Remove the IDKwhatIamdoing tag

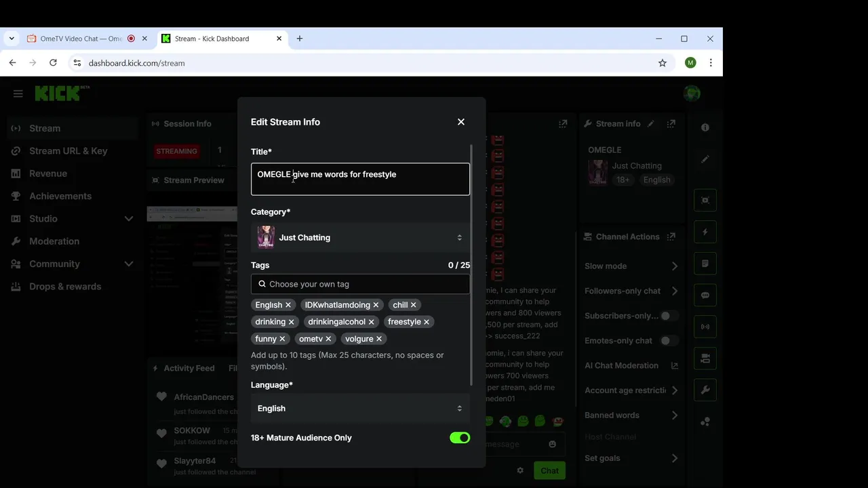pos(376,305)
